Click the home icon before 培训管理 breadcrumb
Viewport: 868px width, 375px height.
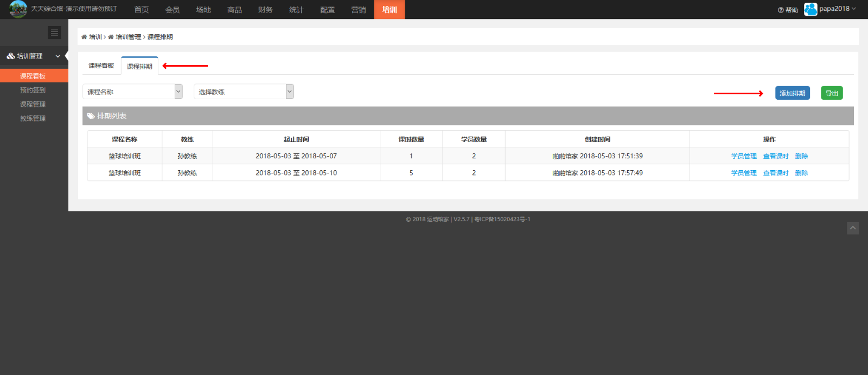pos(111,37)
